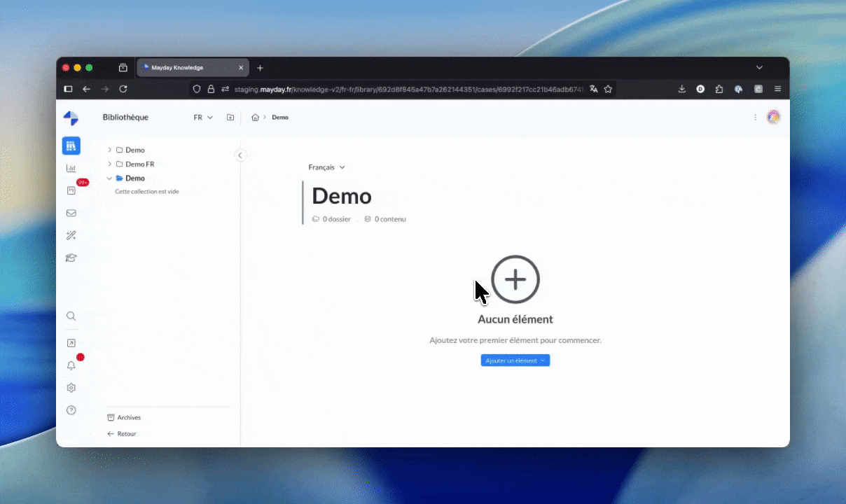This screenshot has width=846, height=504.
Task: Click the notifications bell icon
Action: [x=71, y=365]
